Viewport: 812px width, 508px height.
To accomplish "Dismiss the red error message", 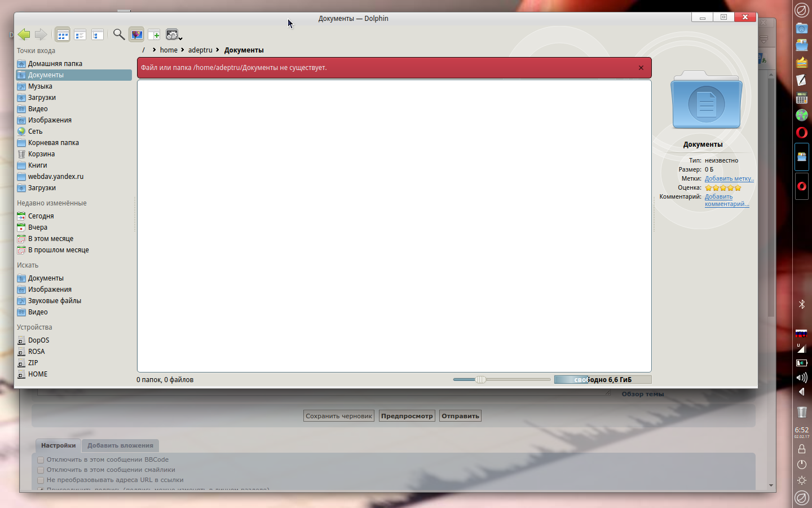I will [641, 68].
